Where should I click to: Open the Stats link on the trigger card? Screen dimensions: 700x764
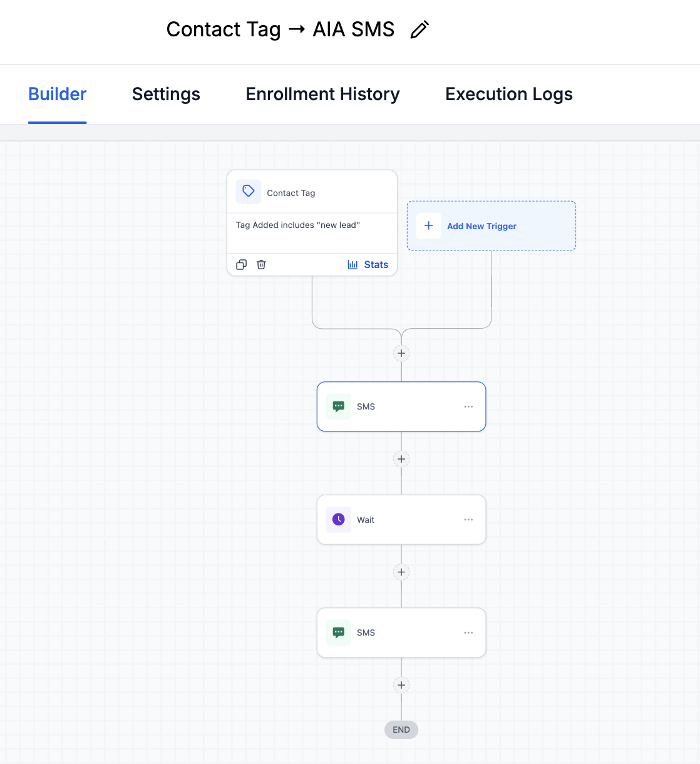(x=376, y=264)
